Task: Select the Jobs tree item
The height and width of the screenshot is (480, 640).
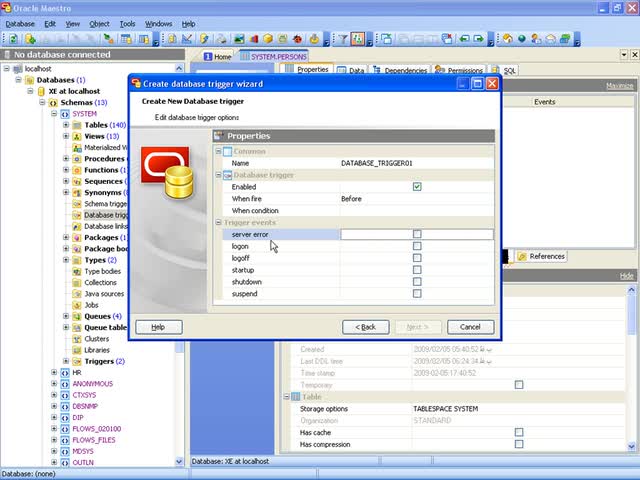Action: [91, 305]
